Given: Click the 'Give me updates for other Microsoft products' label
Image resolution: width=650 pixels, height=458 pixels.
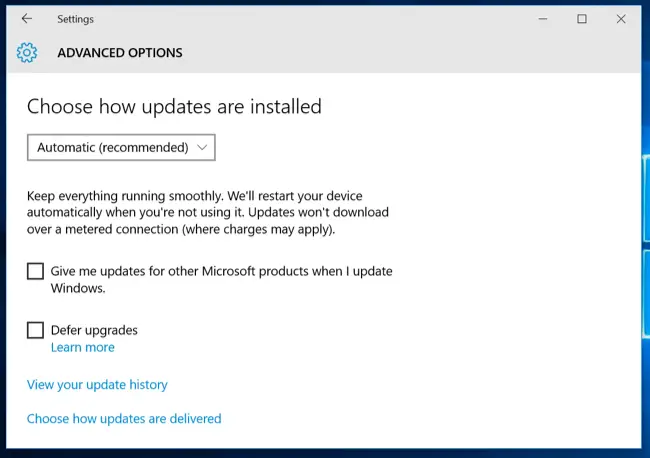Looking at the screenshot, I should 221,279.
